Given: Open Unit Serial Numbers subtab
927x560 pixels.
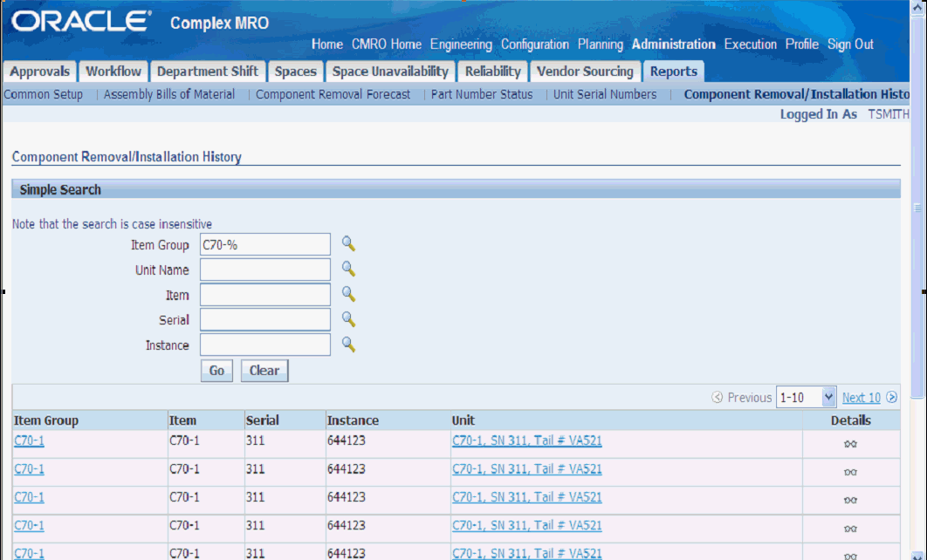Looking at the screenshot, I should [x=605, y=94].
